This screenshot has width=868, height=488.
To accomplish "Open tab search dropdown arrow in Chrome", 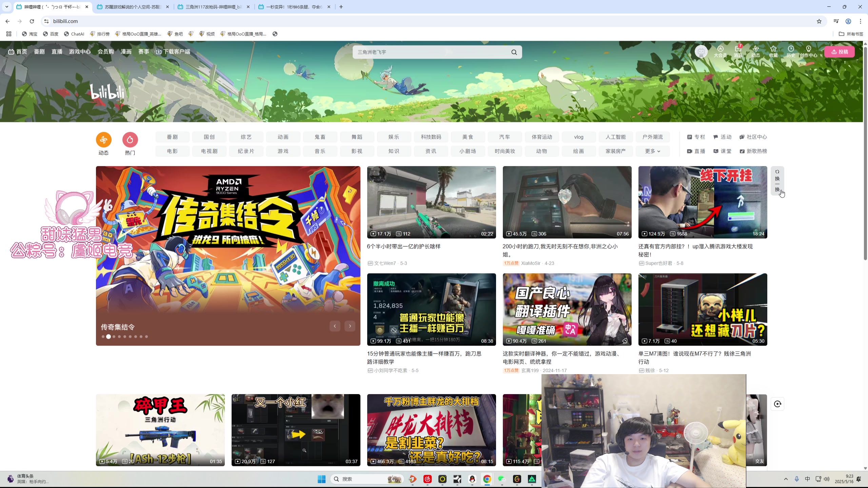I will [6, 7].
